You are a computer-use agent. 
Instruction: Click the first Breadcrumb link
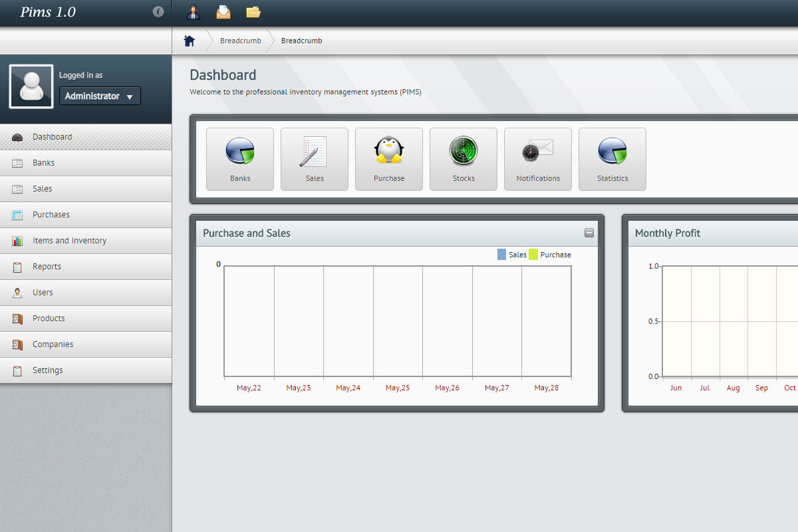[240, 41]
